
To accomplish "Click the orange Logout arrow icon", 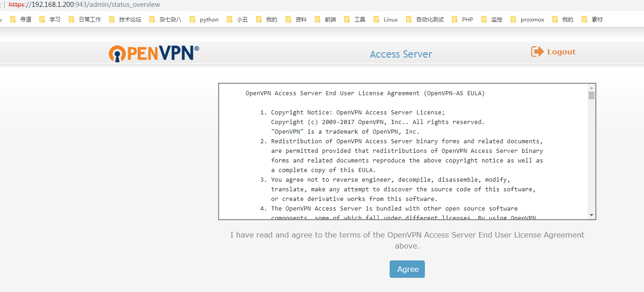I will tap(537, 52).
